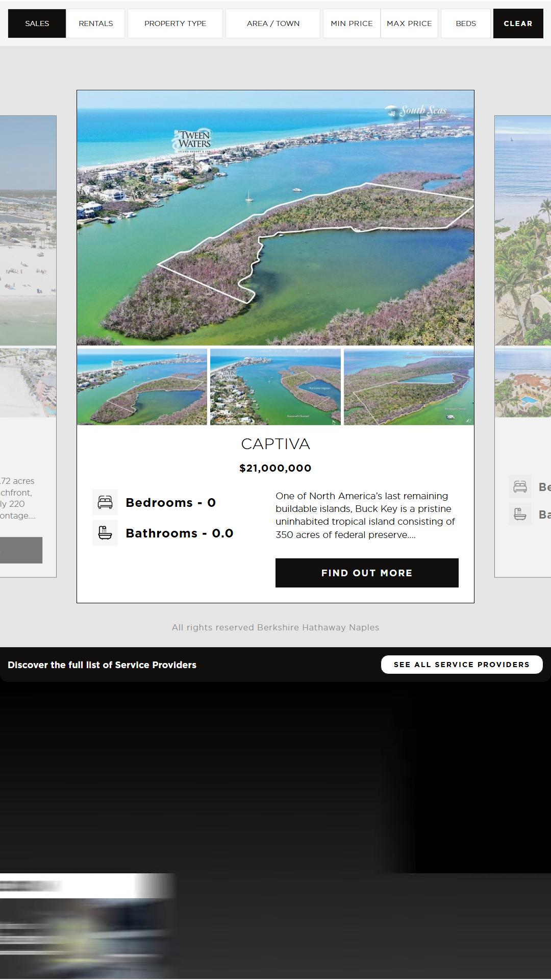Open the Max Price dropdown
Image resolution: width=551 pixels, height=980 pixels.
[409, 23]
